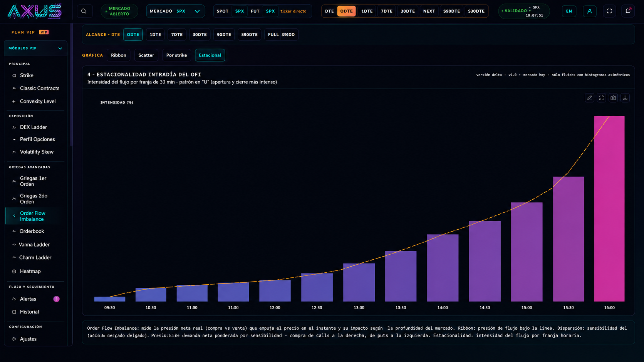Select NEXT in the header DTE bar
Viewport: 644px width, 362px height.
pyautogui.click(x=429, y=11)
